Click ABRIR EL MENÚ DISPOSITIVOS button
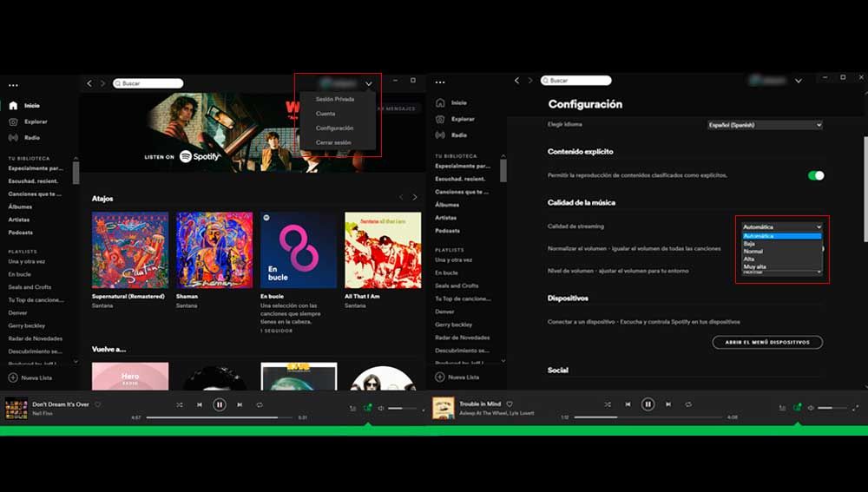868x492 pixels. click(767, 343)
